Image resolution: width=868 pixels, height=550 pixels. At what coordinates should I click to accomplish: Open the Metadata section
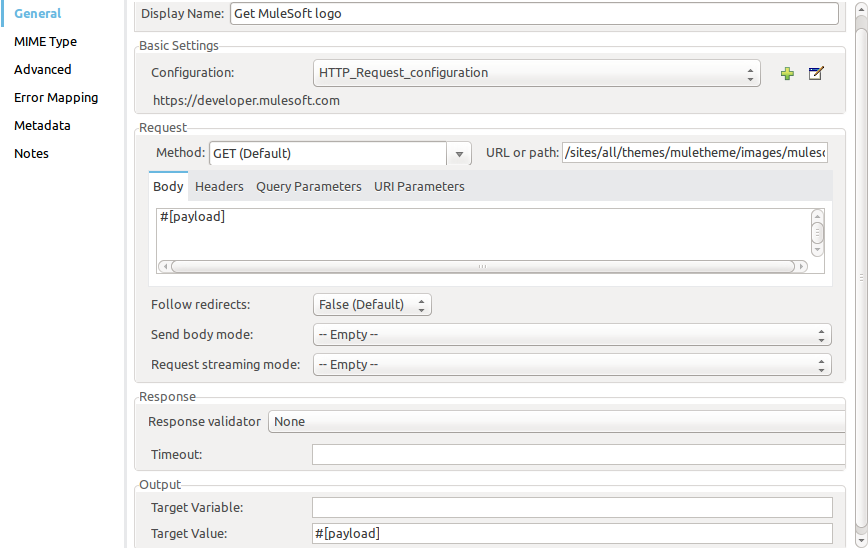42,126
